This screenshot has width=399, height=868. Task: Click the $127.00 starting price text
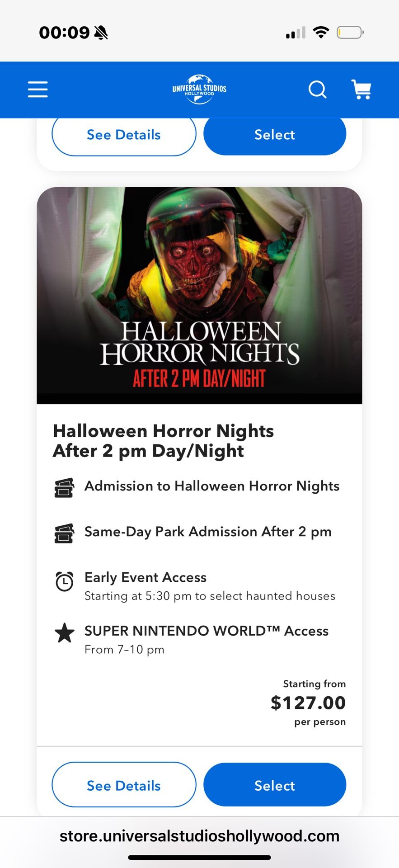(308, 703)
